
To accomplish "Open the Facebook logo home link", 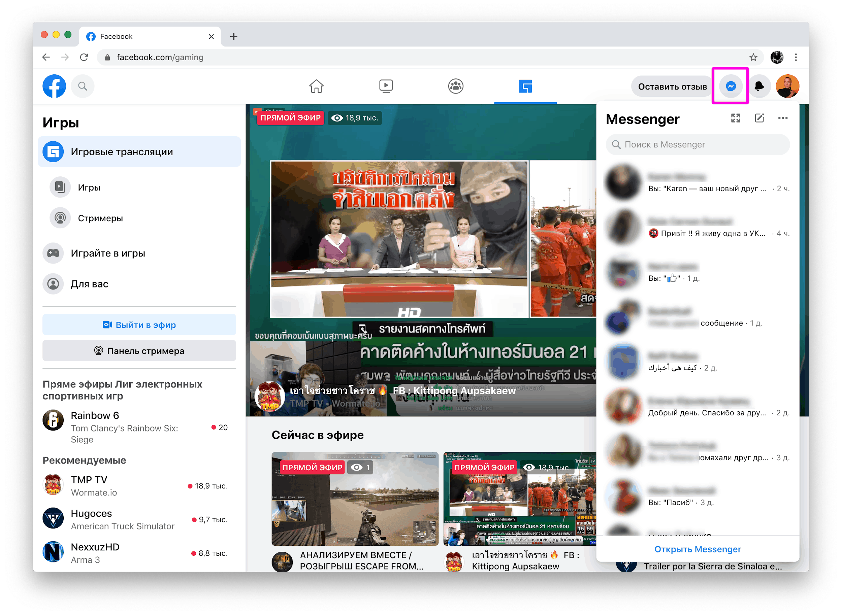I will [54, 86].
